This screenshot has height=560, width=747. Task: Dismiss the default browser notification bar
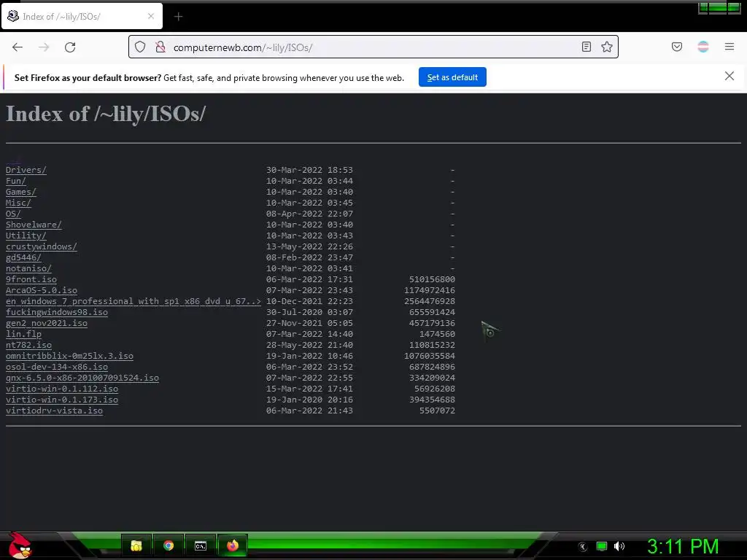point(729,76)
